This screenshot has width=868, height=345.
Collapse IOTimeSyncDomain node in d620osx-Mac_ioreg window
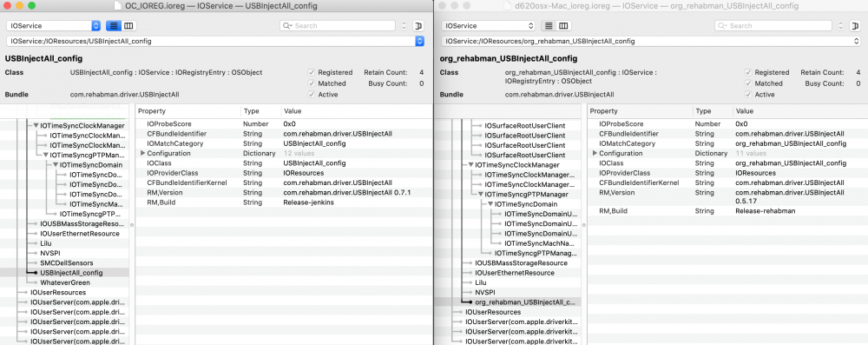tap(490, 204)
